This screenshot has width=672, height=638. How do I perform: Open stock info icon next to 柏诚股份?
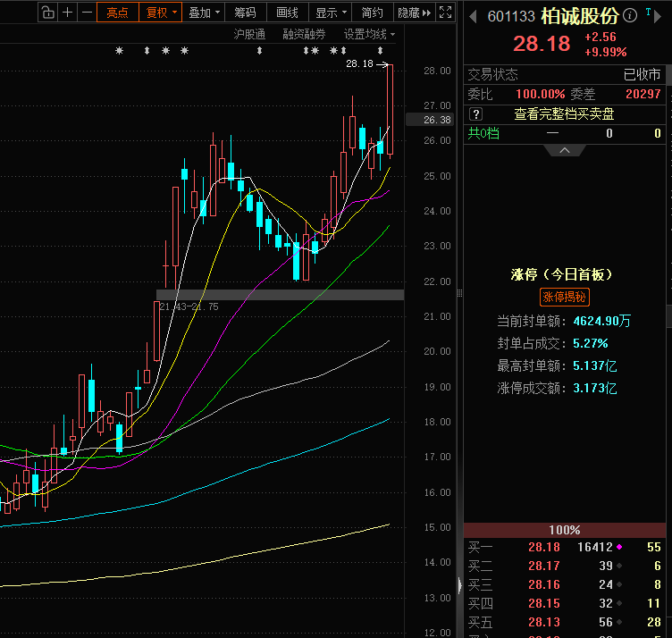[x=630, y=16]
